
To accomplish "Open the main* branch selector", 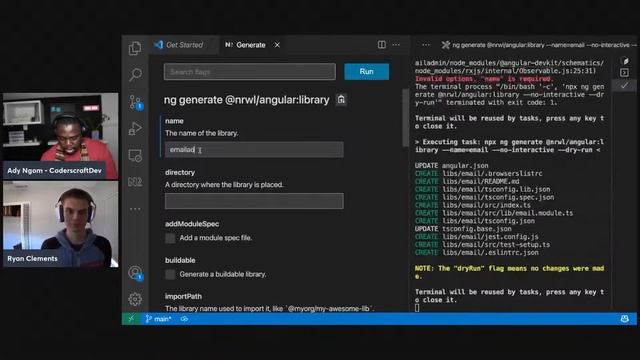I will [x=158, y=319].
